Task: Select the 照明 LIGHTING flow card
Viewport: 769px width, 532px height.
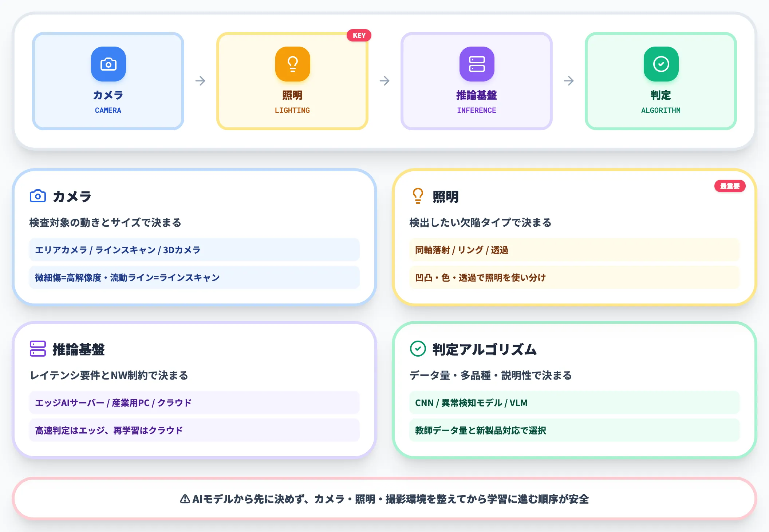Action: [x=292, y=81]
